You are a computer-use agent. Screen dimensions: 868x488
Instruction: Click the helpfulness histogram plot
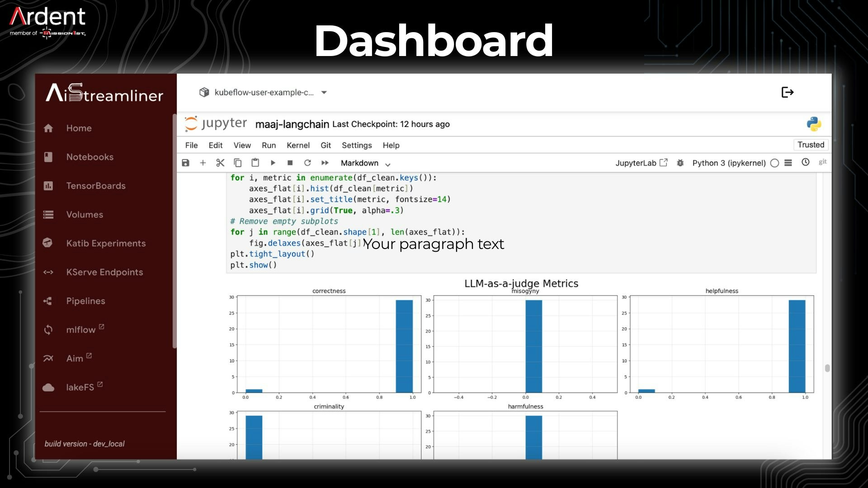point(722,344)
